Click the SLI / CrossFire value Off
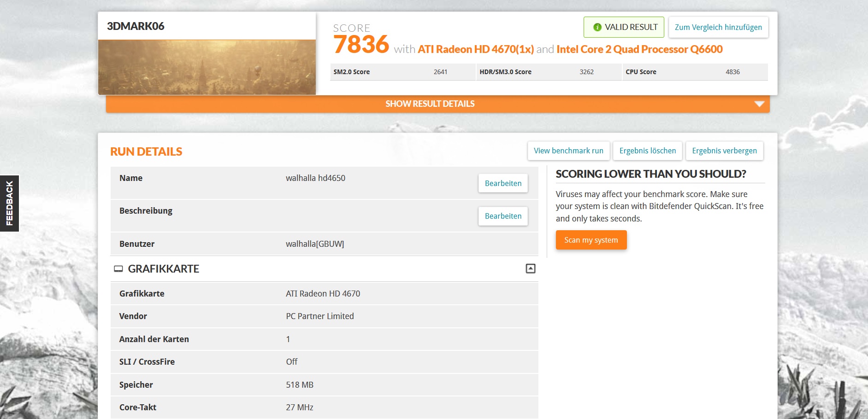868x419 pixels. (292, 362)
